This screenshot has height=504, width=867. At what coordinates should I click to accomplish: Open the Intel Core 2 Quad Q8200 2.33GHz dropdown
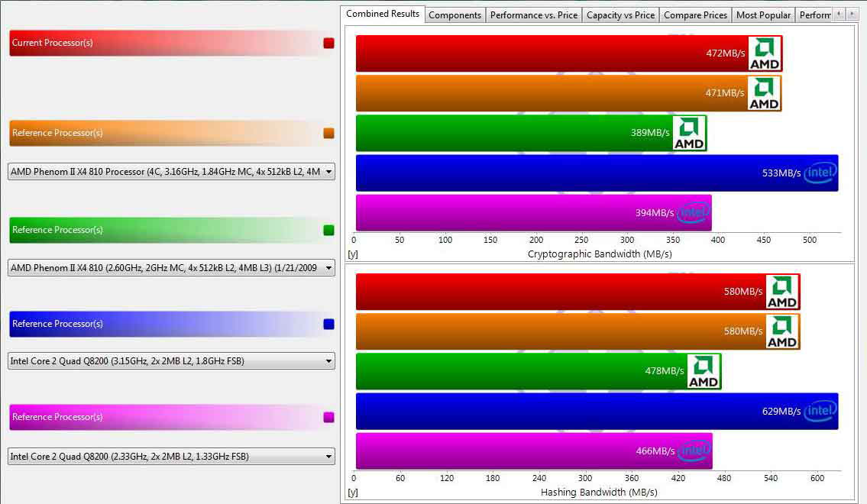click(171, 457)
